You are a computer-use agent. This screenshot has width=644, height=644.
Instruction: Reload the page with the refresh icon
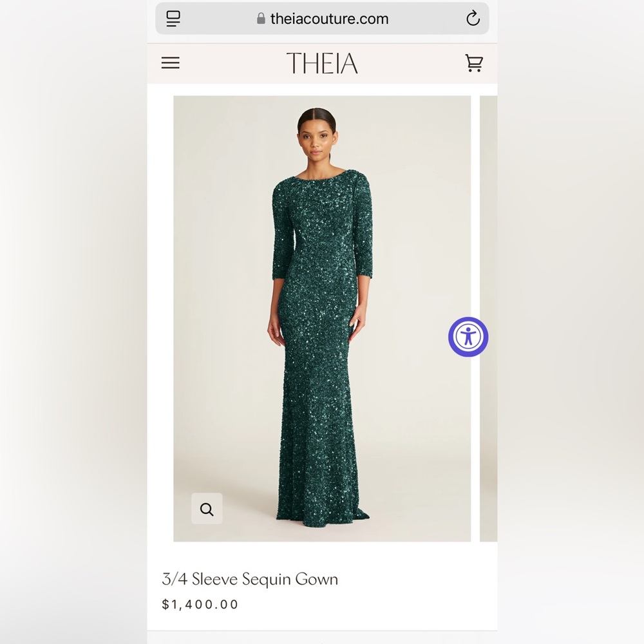pos(473,19)
